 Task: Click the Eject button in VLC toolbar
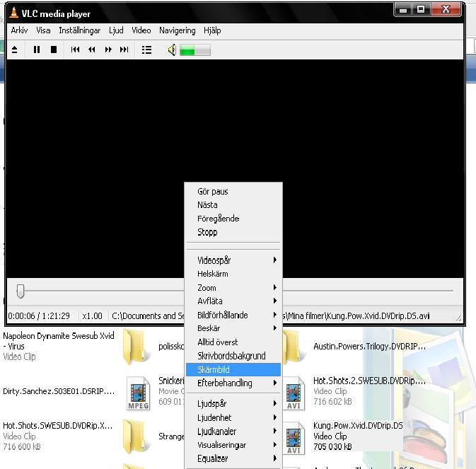[14, 50]
